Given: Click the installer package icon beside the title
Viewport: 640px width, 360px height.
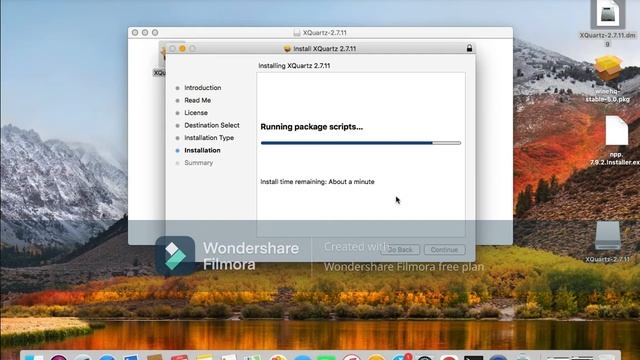Looking at the screenshot, I should point(287,49).
